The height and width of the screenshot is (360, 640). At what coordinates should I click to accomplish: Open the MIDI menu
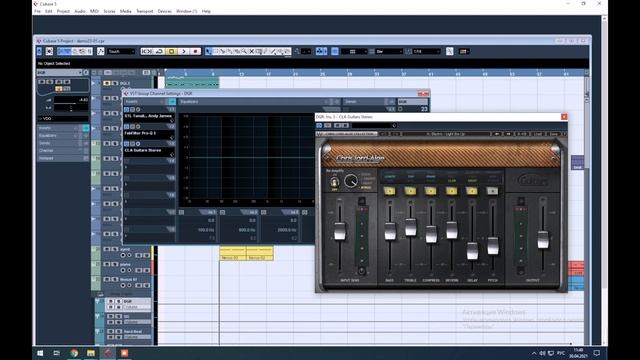pos(94,11)
